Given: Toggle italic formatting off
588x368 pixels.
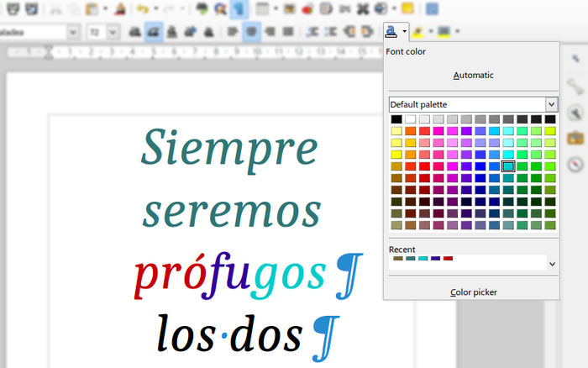Looking at the screenshot, I should 154,32.
